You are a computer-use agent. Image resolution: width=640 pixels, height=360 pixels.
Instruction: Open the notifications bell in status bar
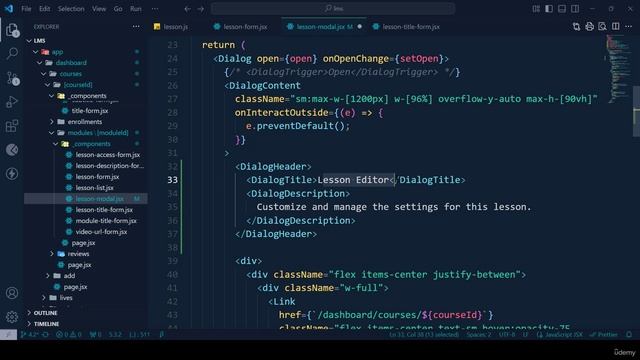point(629,335)
